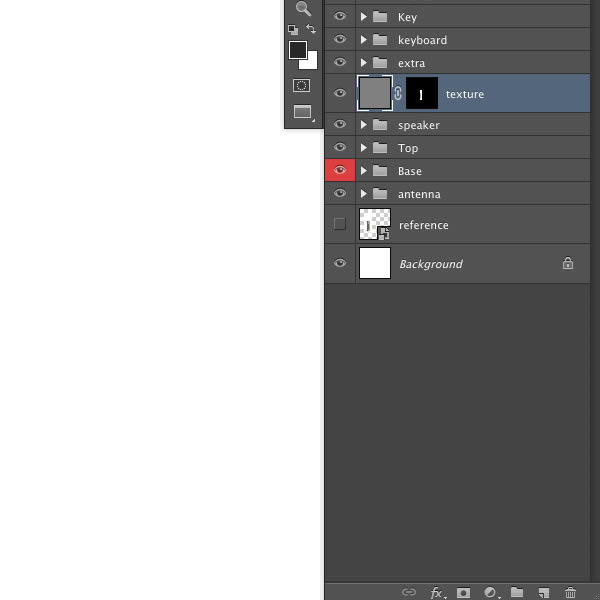Expand the antenna group
Viewport: 600px width, 600px height.
364,194
